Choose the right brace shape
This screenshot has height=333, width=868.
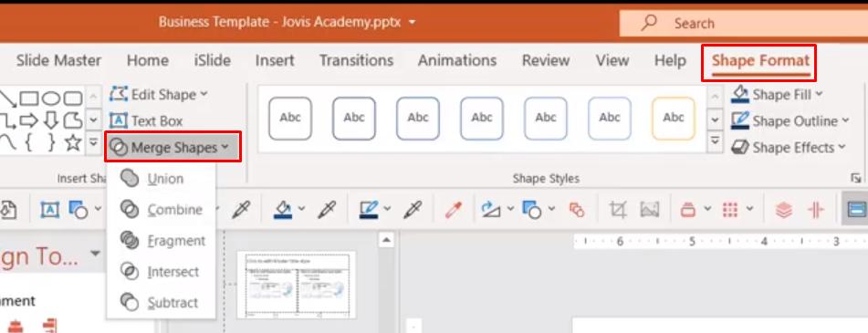(50, 142)
